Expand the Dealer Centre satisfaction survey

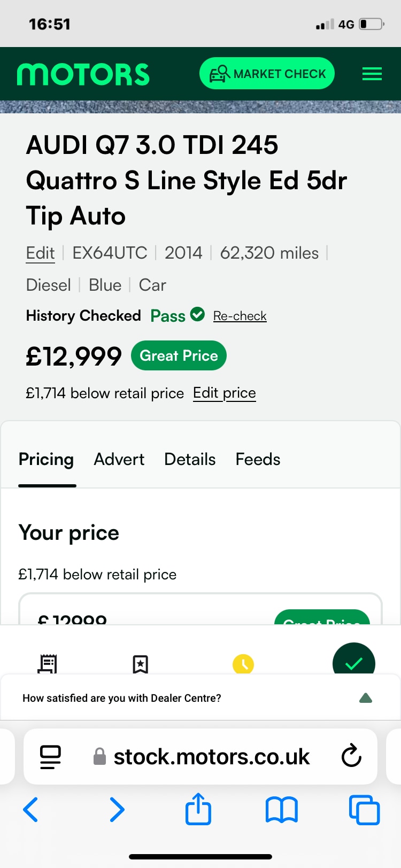pos(200,698)
